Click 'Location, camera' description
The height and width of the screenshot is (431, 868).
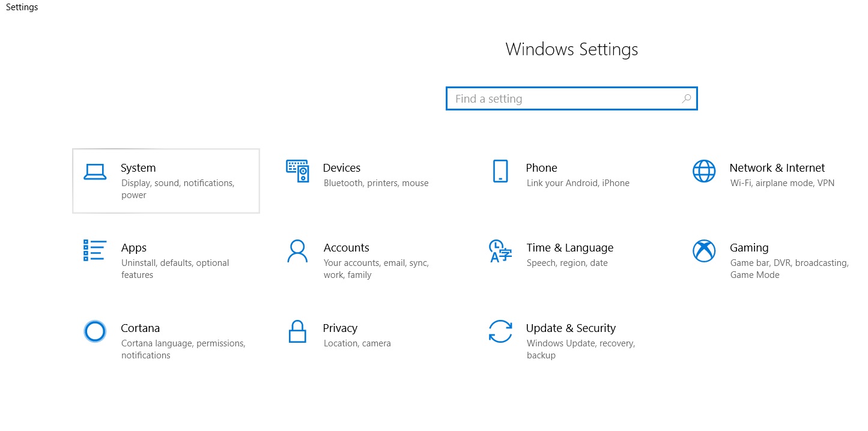(x=357, y=343)
